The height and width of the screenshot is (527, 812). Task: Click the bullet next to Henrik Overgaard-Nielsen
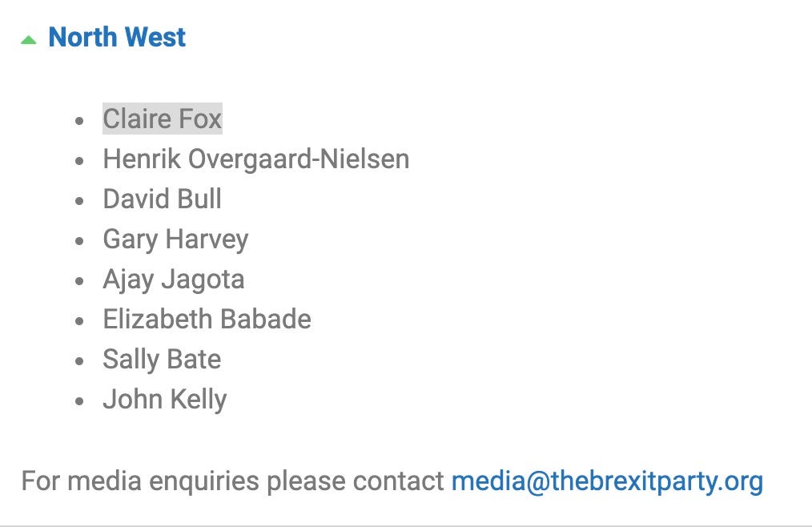[79, 161]
